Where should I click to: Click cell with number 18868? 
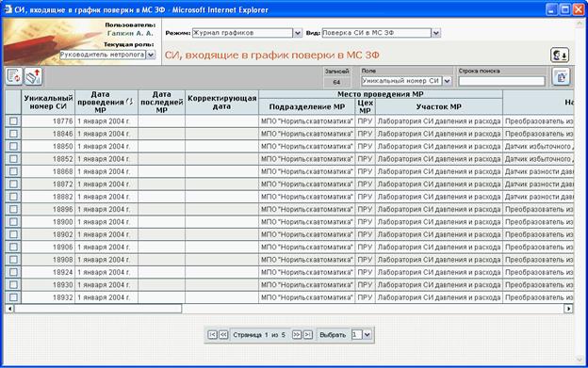pos(48,171)
